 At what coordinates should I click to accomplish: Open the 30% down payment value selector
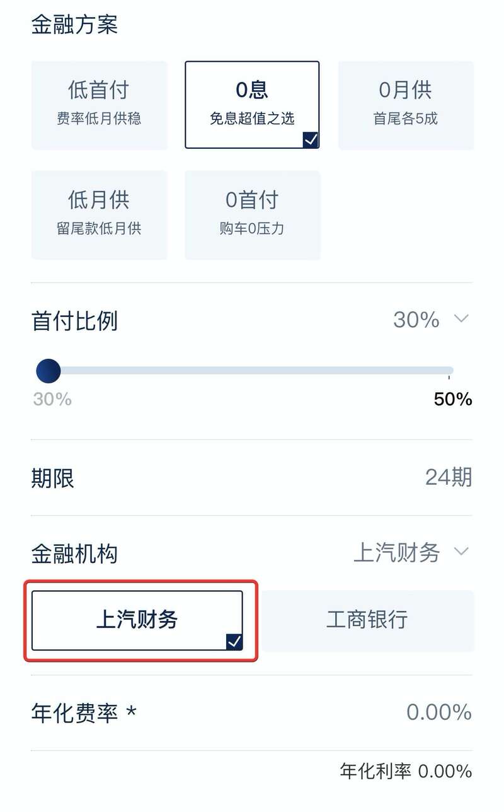point(416,320)
